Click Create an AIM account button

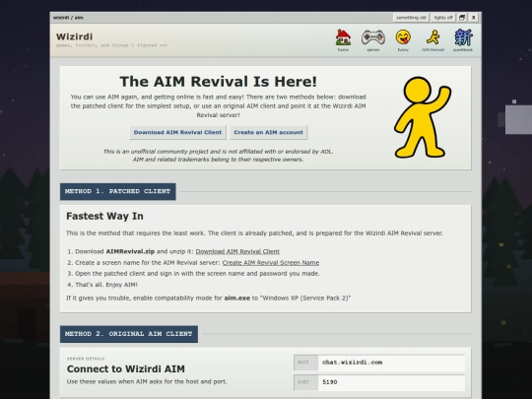tap(268, 132)
